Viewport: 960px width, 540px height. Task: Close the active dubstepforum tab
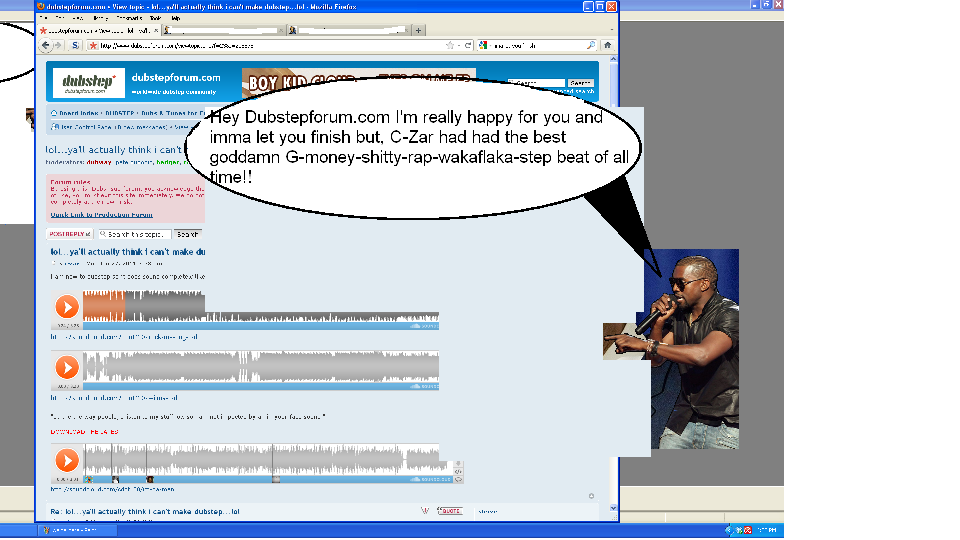coord(156,30)
